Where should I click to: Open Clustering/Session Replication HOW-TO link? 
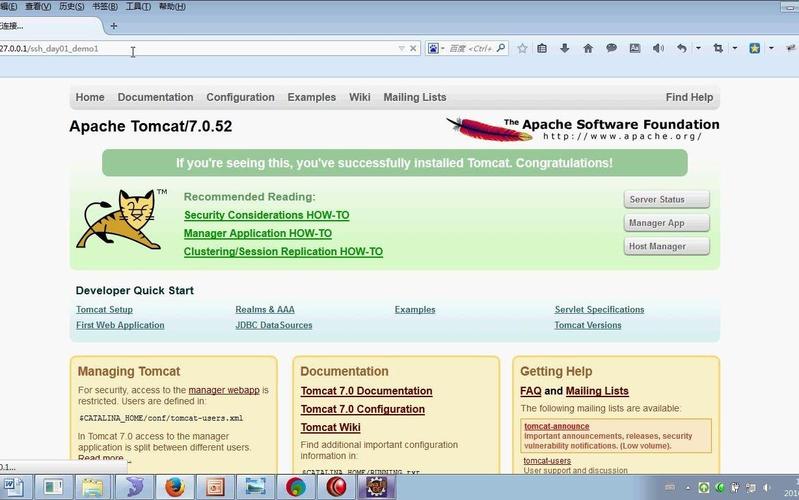(x=283, y=252)
